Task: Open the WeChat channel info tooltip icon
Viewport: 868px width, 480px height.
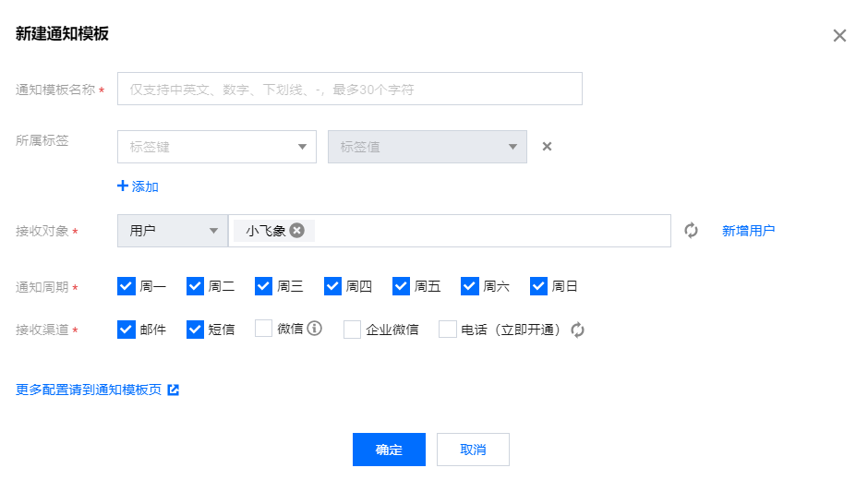Action: click(315, 329)
